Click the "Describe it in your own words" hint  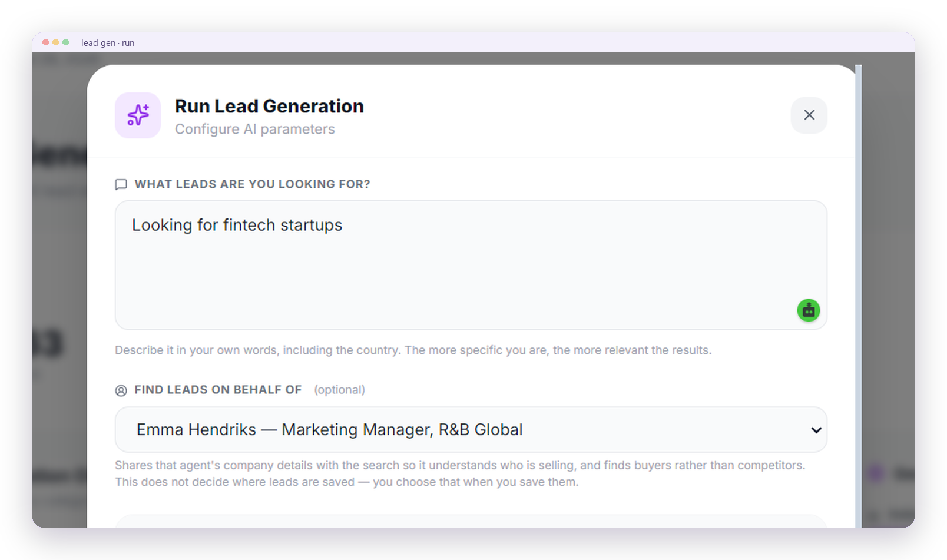(x=413, y=350)
